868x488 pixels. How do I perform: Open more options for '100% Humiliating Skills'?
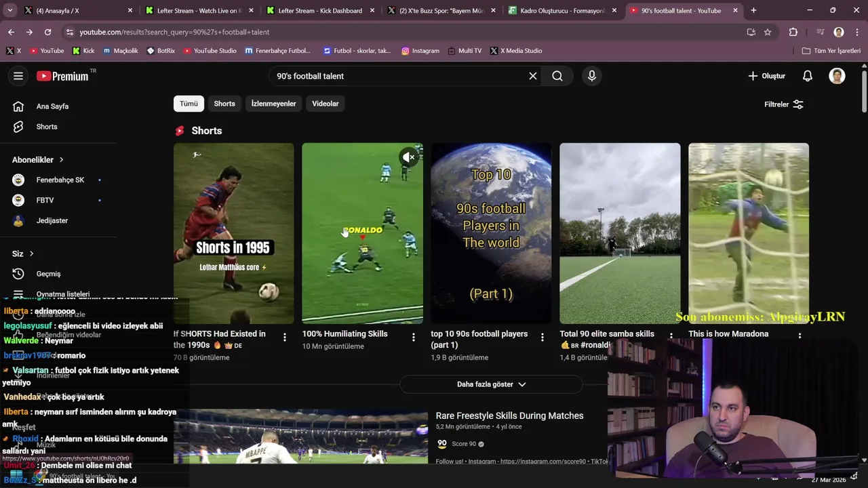[x=414, y=337]
